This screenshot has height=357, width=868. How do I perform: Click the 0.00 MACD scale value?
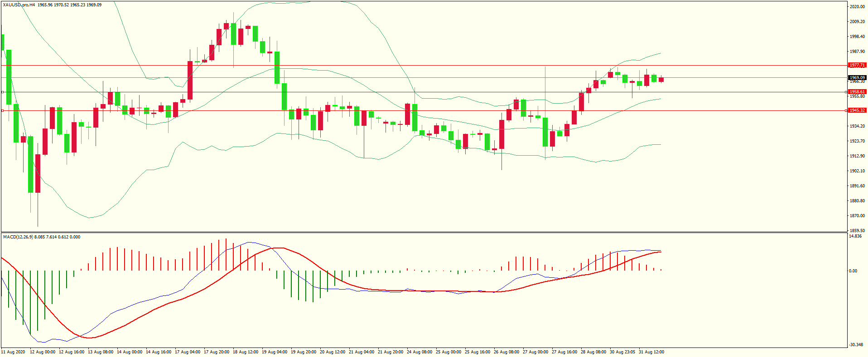tap(853, 271)
